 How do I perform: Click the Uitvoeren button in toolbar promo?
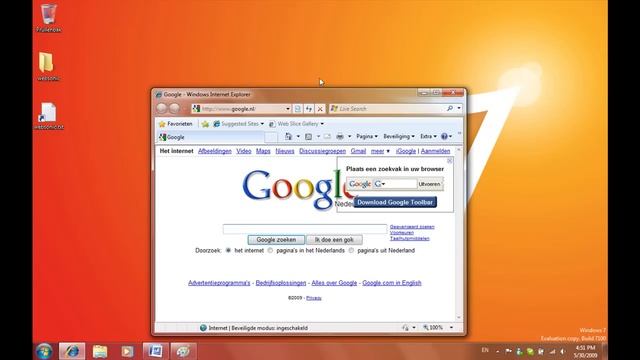tap(430, 184)
